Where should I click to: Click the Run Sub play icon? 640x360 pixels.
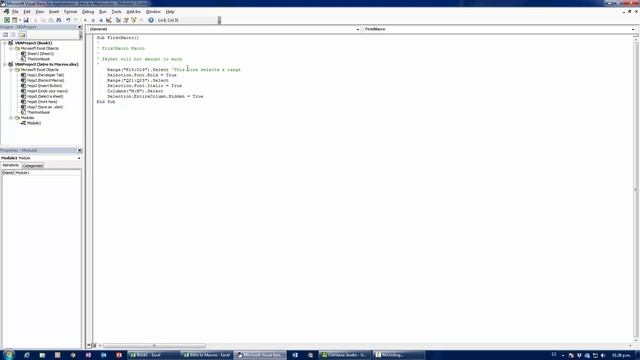coord(85,20)
